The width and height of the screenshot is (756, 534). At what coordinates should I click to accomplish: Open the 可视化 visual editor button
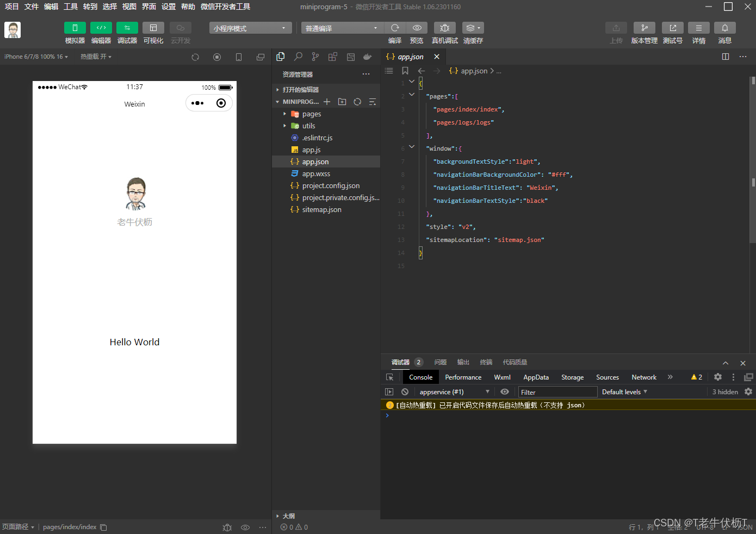(153, 28)
